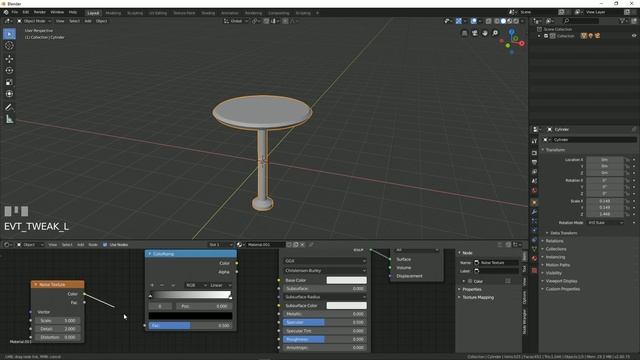Open the Edit menu

tap(26, 13)
